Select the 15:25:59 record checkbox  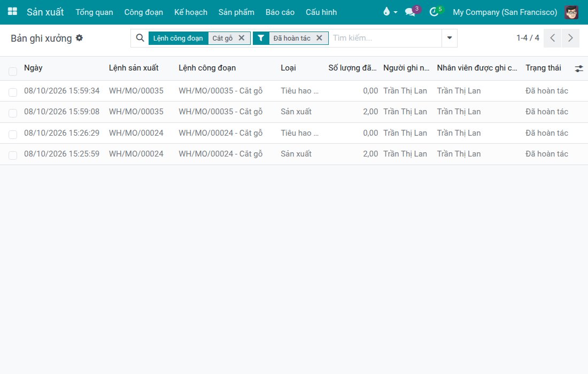click(x=13, y=155)
